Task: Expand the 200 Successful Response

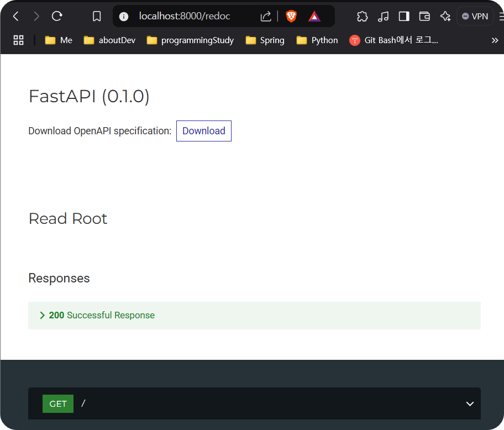Action: pyautogui.click(x=254, y=315)
